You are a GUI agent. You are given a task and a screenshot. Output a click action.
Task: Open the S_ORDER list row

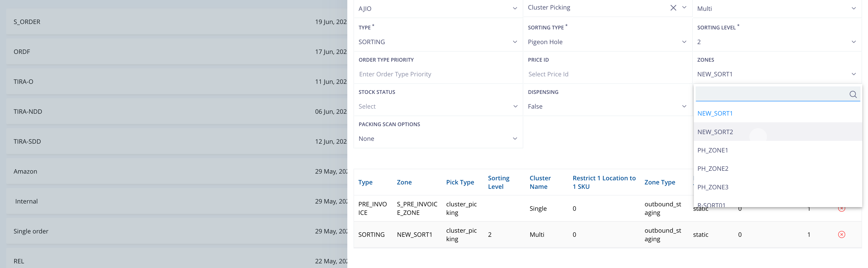tap(177, 22)
